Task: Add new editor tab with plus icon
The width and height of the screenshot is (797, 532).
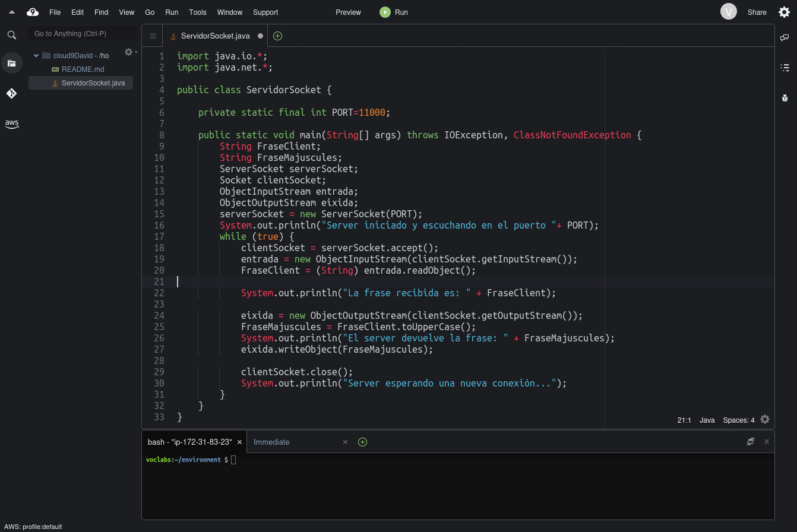Action: 277,36
